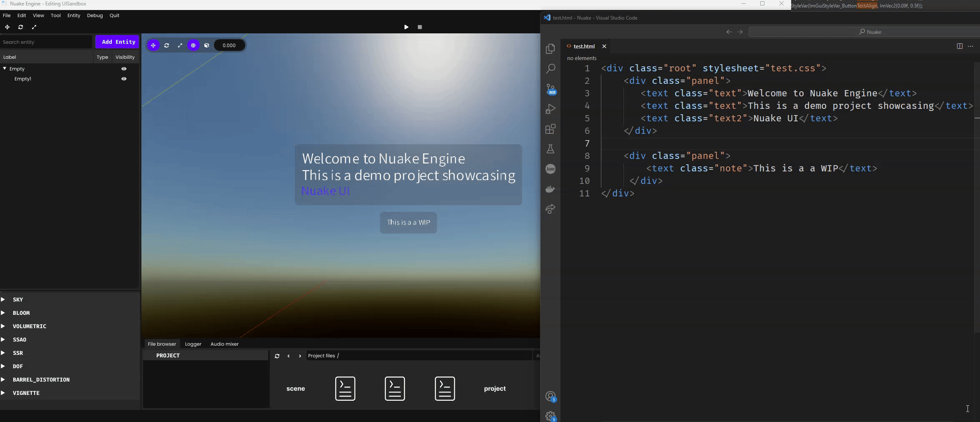Toggle visibility of Empty1 entity

pos(124,79)
